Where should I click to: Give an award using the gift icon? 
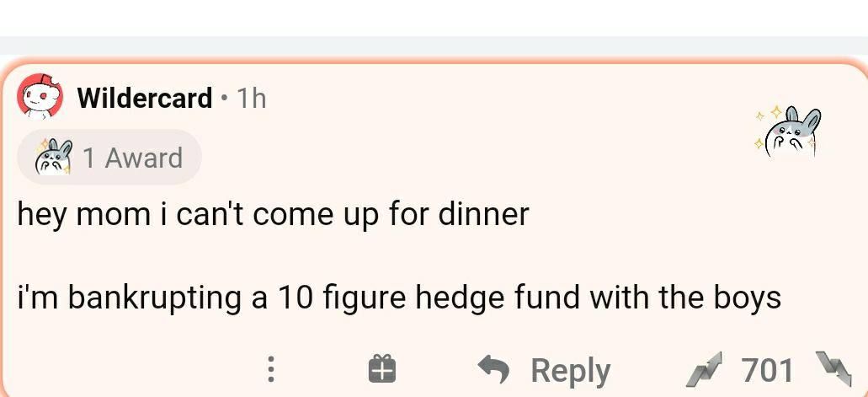pos(382,369)
